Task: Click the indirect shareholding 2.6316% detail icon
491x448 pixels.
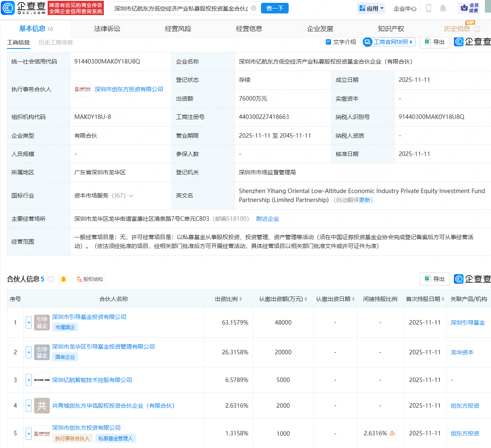Action: click(392, 433)
